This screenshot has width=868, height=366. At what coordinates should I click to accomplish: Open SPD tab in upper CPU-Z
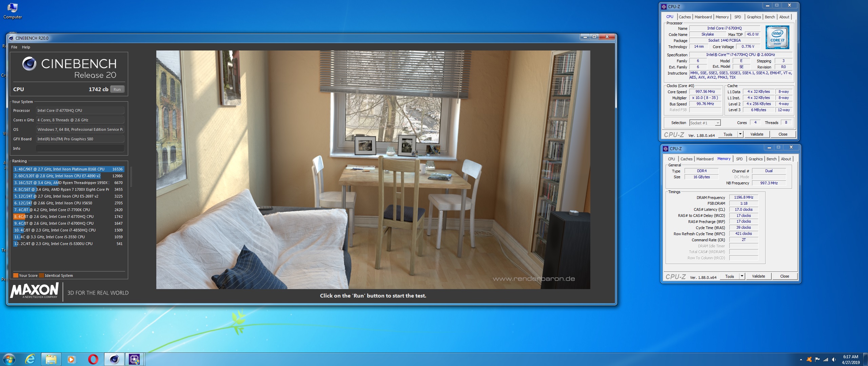click(x=737, y=17)
